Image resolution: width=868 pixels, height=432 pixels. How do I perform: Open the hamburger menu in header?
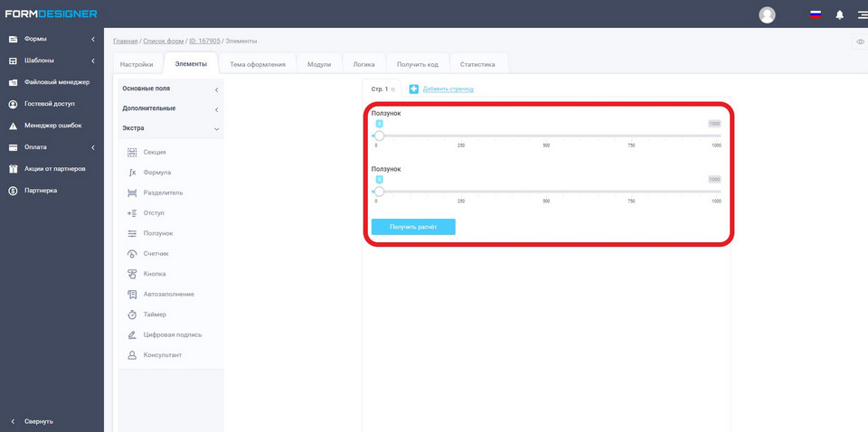coord(861,14)
